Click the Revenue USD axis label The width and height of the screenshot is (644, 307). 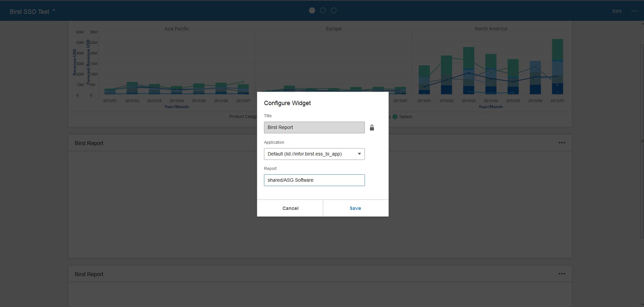[75, 62]
